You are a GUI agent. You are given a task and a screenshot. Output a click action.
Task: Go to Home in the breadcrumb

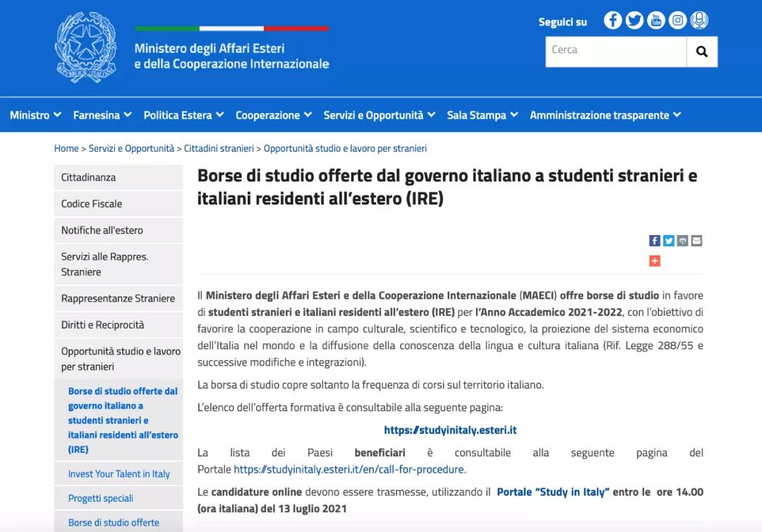(66, 148)
